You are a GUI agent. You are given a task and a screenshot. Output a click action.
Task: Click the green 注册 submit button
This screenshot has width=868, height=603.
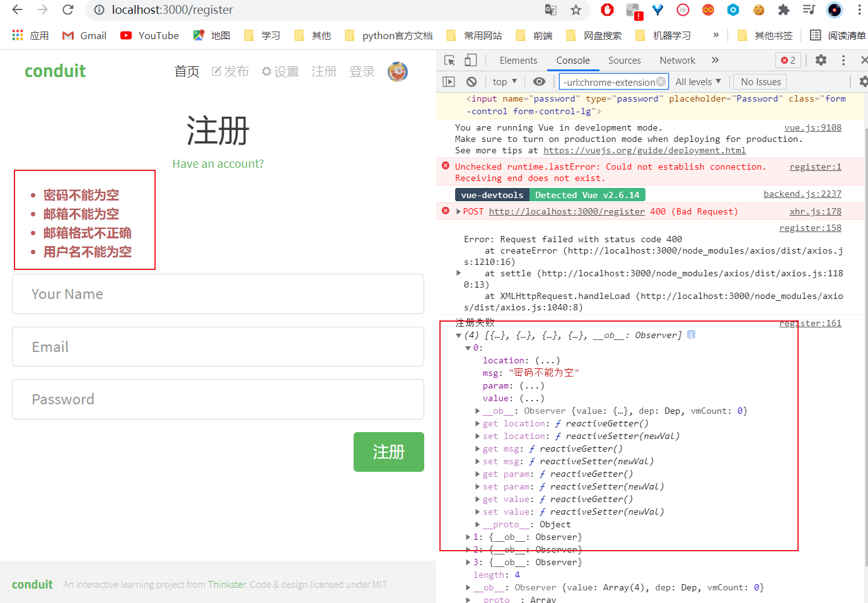click(388, 452)
